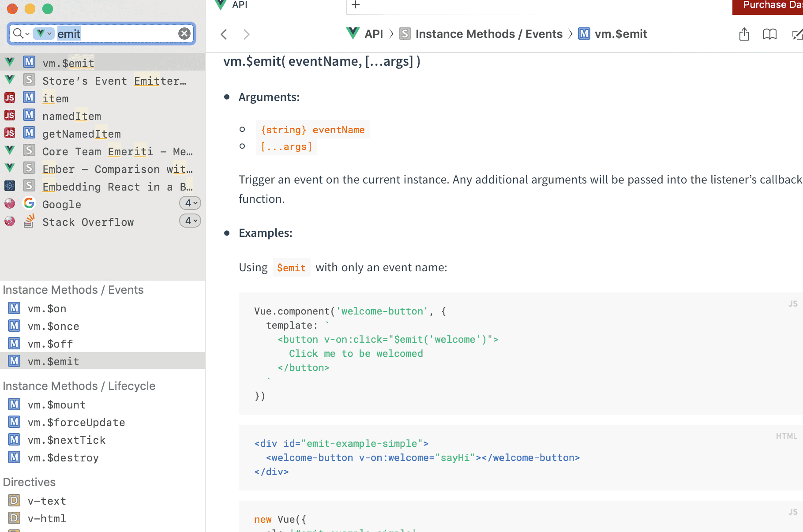
Task: Clear the emit search text
Action: pos(184,34)
